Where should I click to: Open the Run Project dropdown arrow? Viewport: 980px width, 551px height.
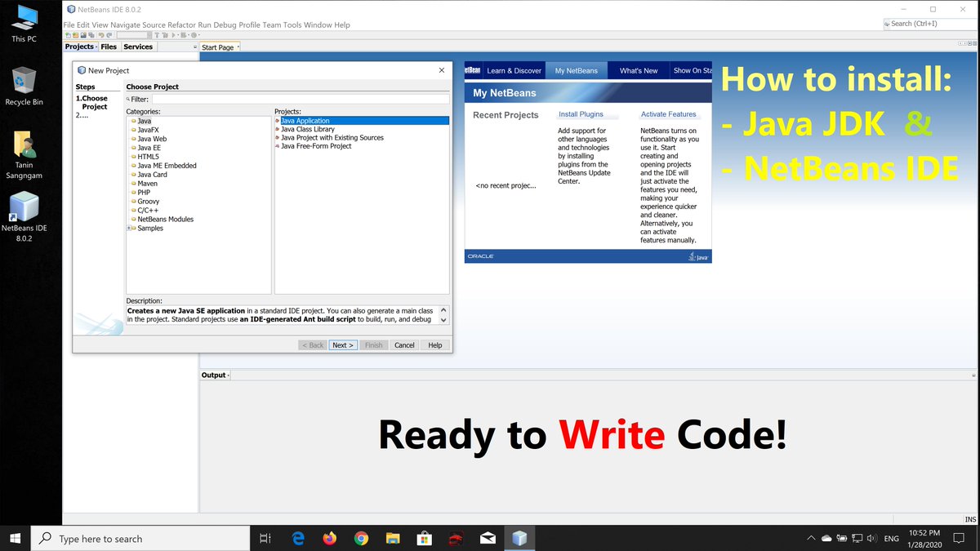178,35
